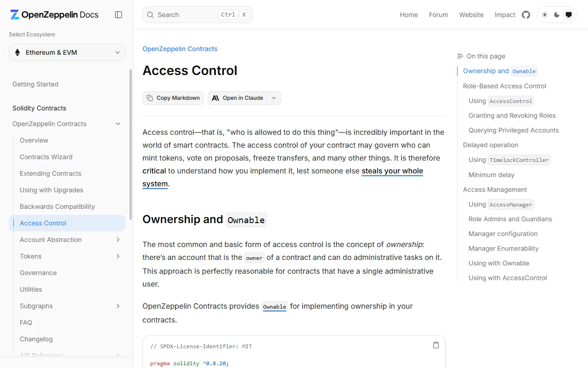Screen dimensions: 588x368
Task: Jump to the Delayed operation section
Action: (491, 145)
